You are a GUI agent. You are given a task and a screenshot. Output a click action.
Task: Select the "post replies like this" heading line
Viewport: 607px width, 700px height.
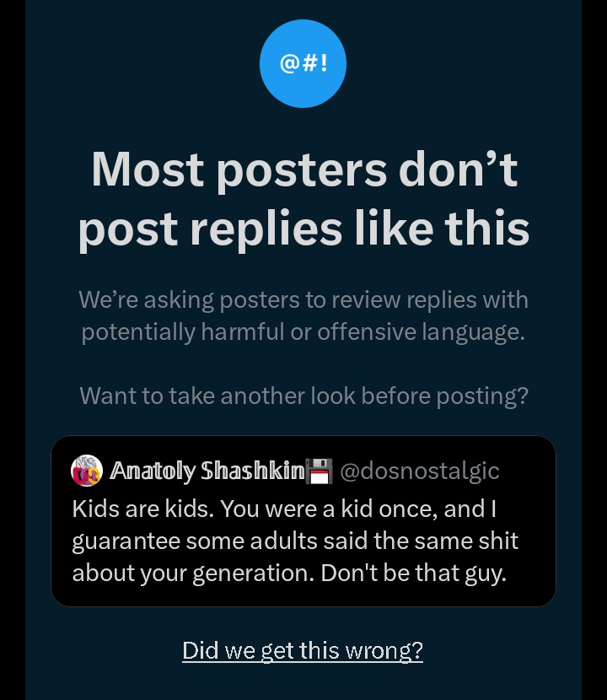click(304, 229)
